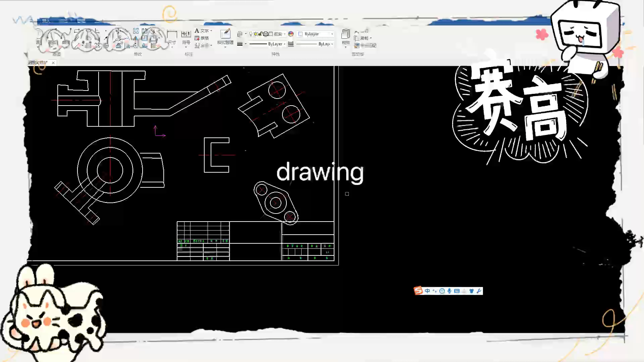The image size is (644, 362).
Task: Click Sogou input Chinese mode indicator
Action: 427,291
